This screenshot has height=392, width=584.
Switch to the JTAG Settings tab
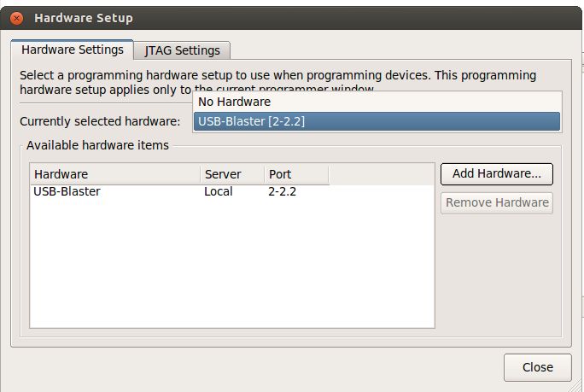[x=182, y=50]
